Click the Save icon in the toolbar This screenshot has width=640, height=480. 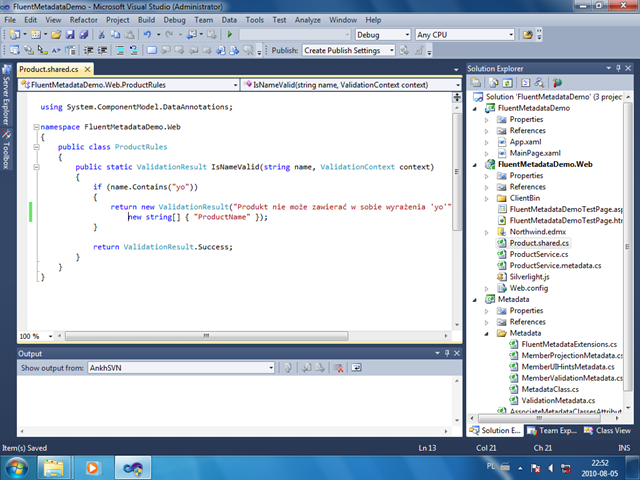click(x=70, y=35)
